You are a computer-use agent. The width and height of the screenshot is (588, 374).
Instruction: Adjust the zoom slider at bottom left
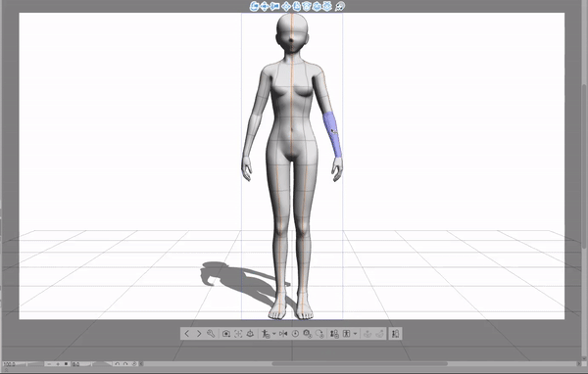[x=24, y=364]
